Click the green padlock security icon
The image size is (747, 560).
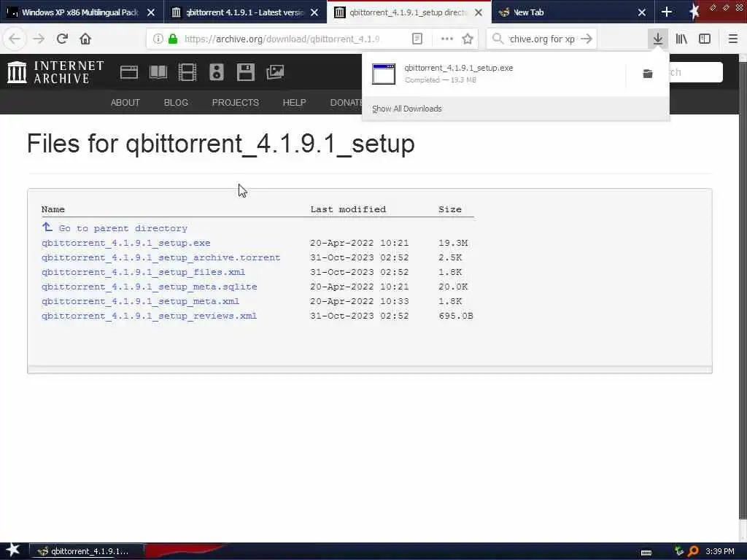pos(174,39)
